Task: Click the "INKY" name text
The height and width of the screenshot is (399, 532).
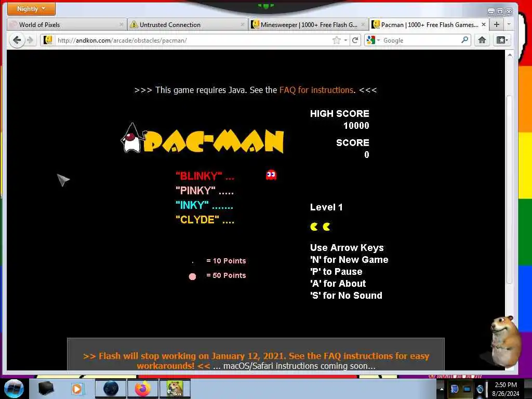Action: click(x=192, y=205)
